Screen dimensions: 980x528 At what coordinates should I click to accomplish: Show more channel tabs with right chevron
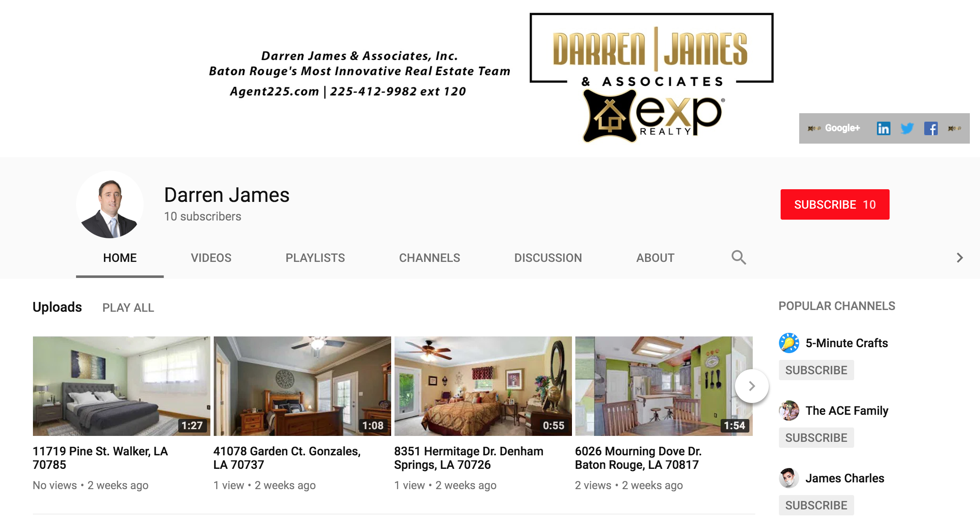960,258
